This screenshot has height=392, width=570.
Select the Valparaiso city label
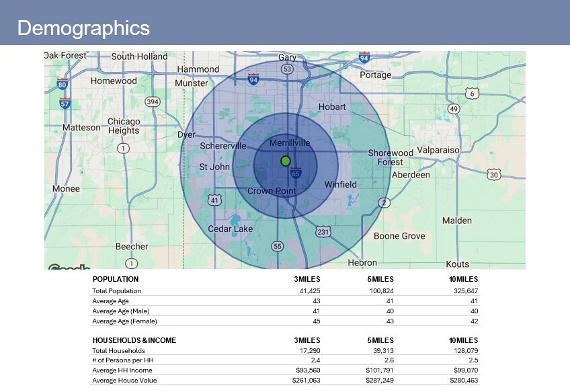(x=438, y=150)
